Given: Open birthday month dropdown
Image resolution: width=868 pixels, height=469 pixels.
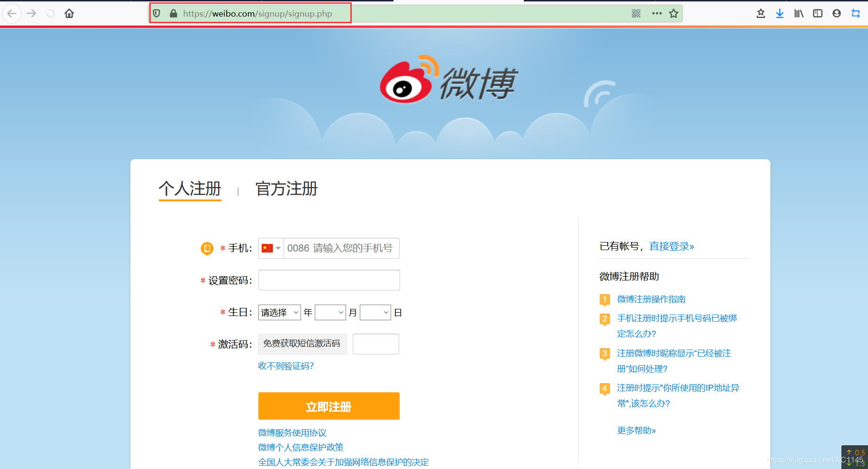Looking at the screenshot, I should tap(330, 313).
